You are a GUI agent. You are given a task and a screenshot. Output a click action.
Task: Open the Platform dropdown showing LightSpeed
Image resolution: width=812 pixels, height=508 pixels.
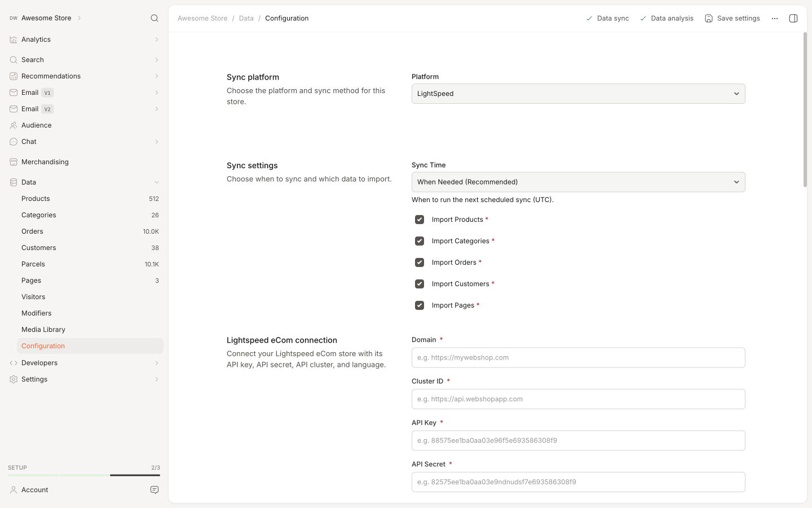point(578,94)
